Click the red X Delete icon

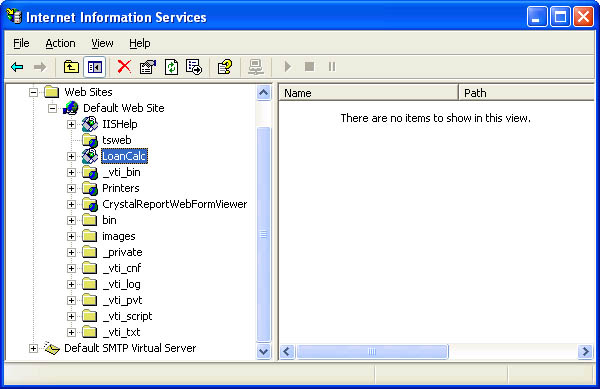pyautogui.click(x=124, y=67)
